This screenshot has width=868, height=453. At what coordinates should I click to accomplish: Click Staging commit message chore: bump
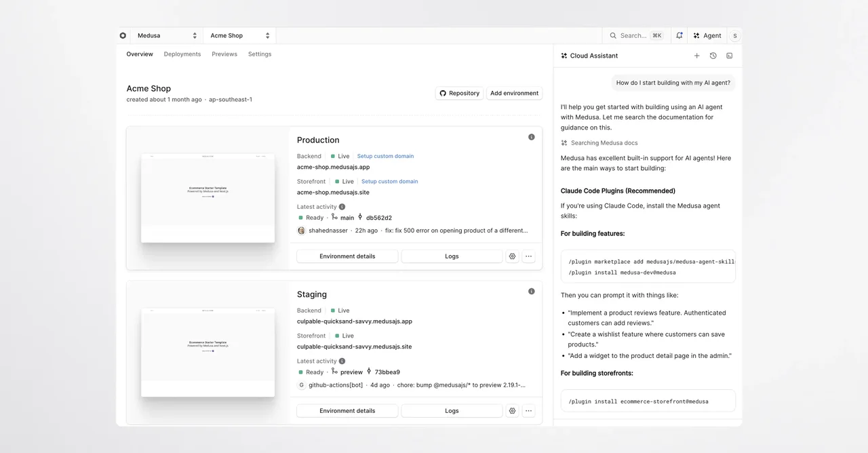click(462, 385)
